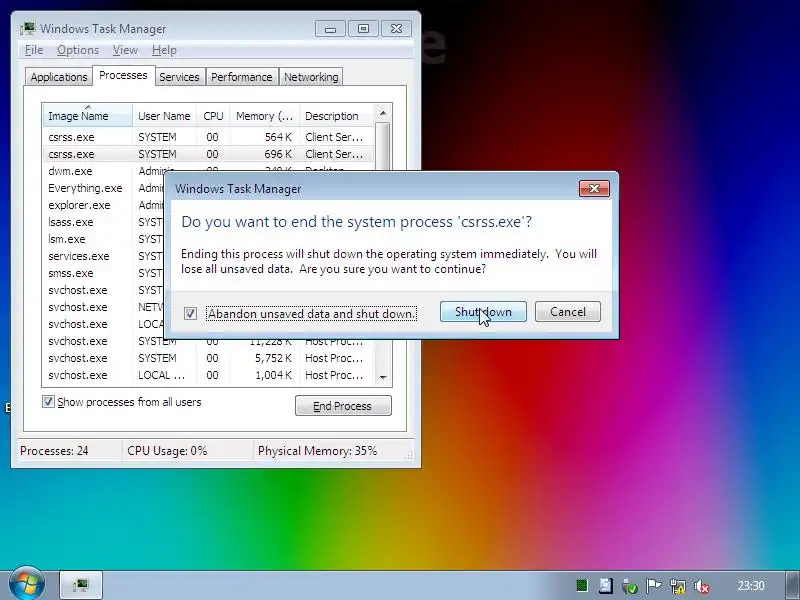Sort by Description column header
800x600 pixels.
pyautogui.click(x=337, y=116)
